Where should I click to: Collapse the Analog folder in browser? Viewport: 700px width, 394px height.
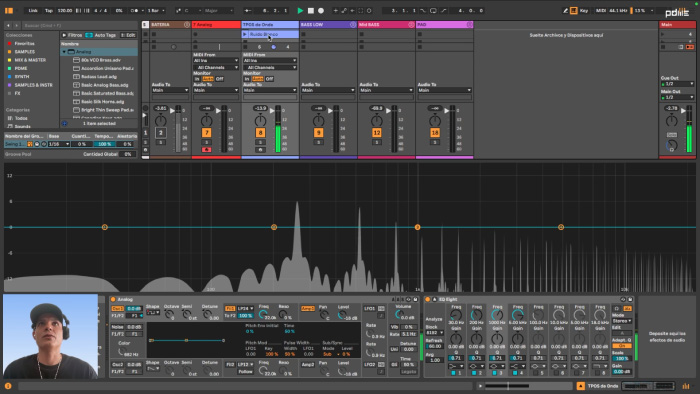64,52
